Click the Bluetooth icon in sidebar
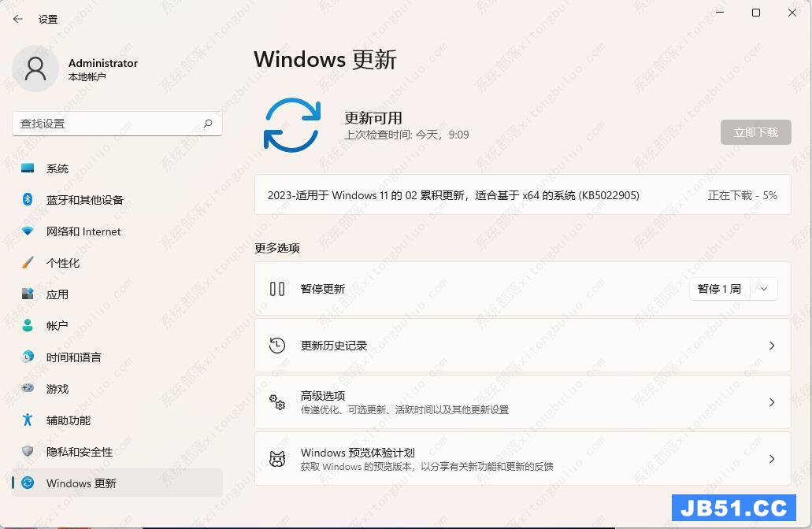This screenshot has height=529, width=812. 28,200
